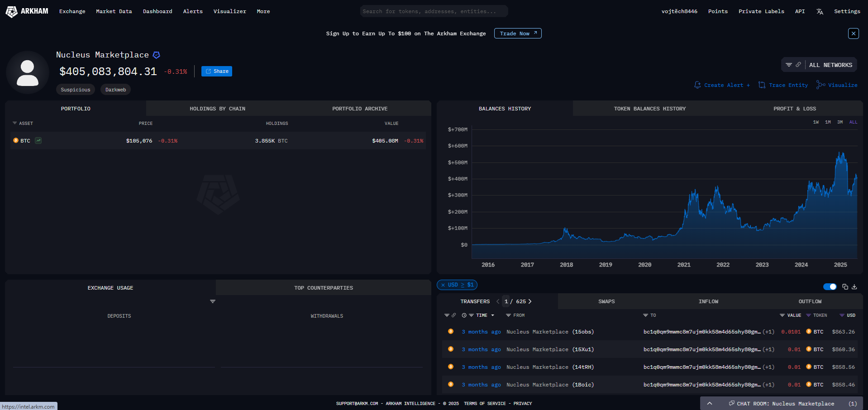Viewport: 868px width, 410px height.
Task: Open the TO column filter
Action: (x=646, y=315)
